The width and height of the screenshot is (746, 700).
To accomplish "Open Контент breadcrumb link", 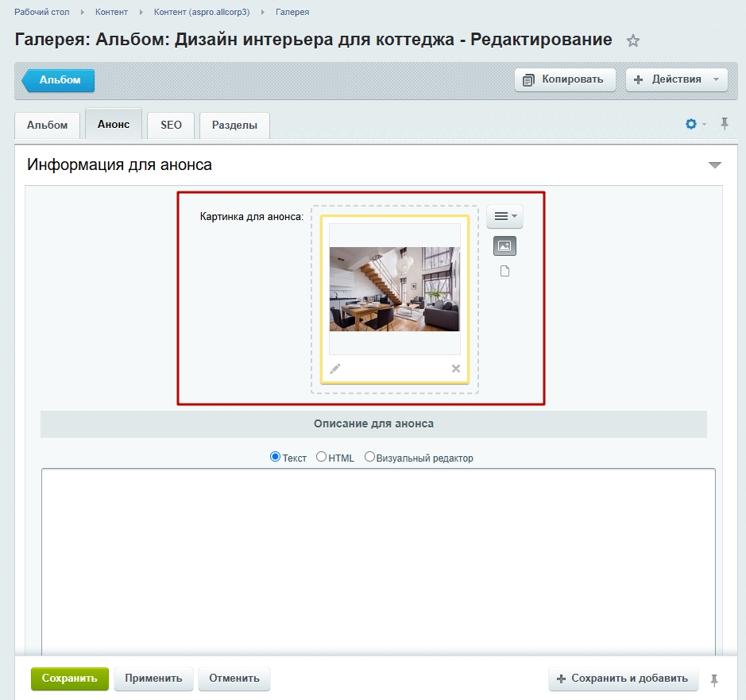I will coord(111,12).
